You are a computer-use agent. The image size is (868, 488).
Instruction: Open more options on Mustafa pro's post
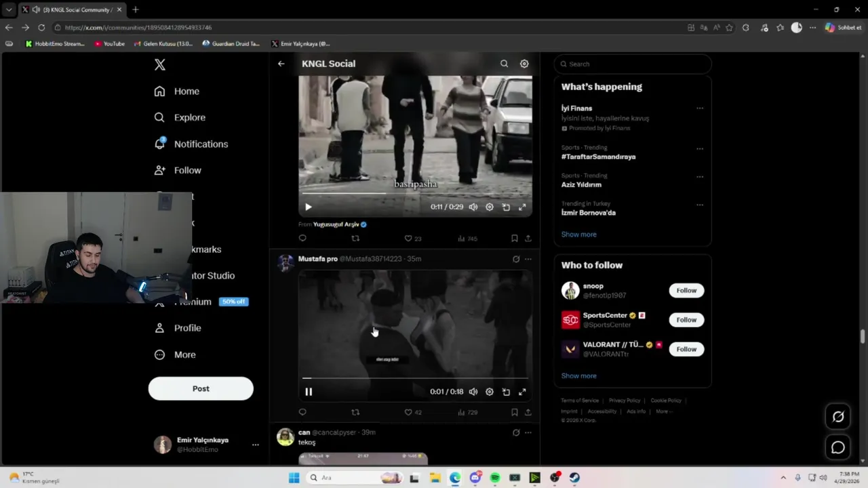528,259
